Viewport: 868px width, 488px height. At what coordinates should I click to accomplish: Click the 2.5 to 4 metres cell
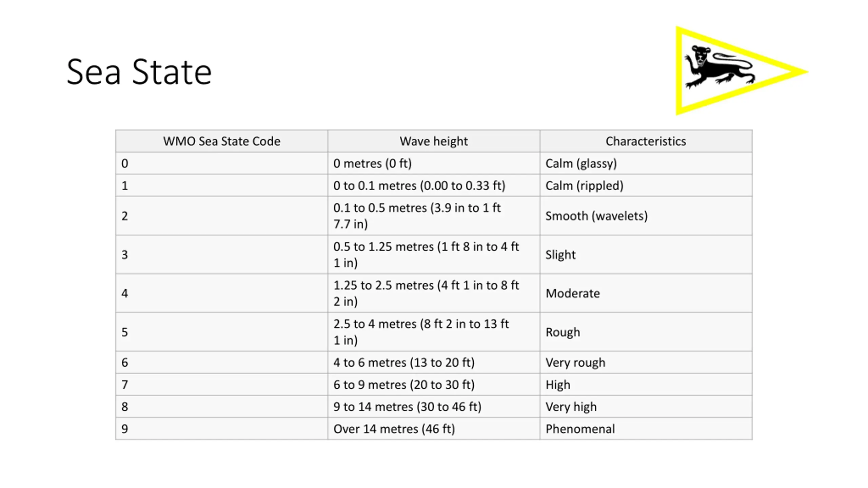[x=434, y=332]
